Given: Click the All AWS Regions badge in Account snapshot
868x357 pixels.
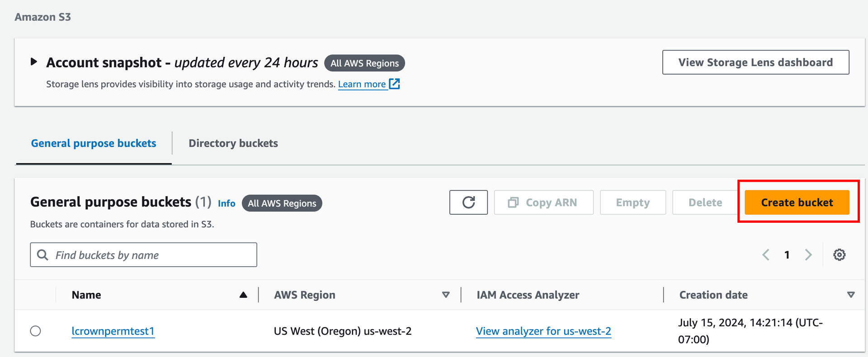Looking at the screenshot, I should (364, 63).
